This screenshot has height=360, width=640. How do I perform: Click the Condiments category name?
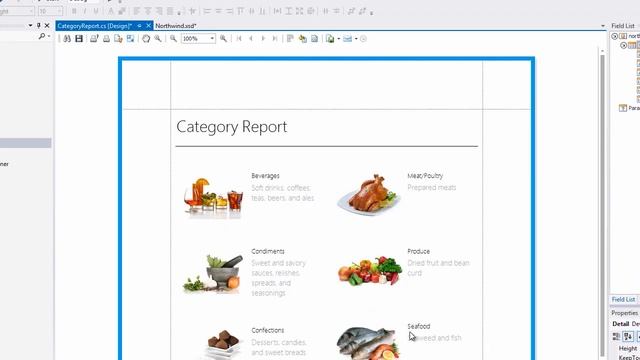[268, 251]
